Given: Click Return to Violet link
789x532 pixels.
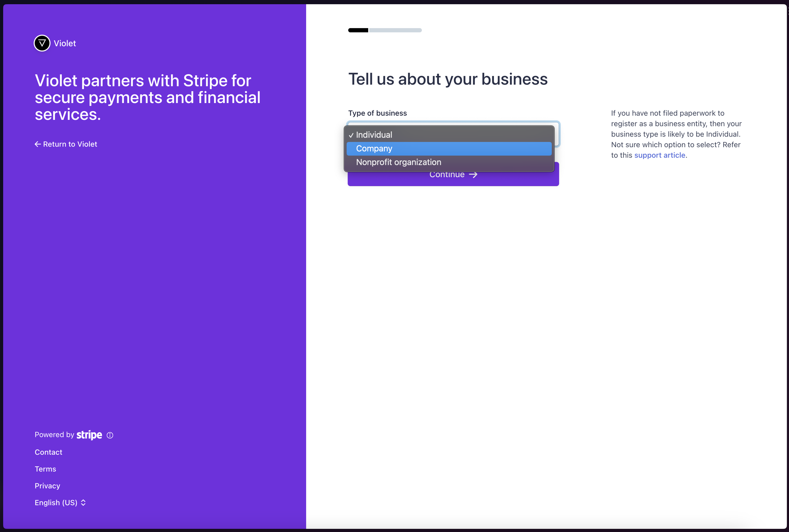Looking at the screenshot, I should pyautogui.click(x=70, y=144).
